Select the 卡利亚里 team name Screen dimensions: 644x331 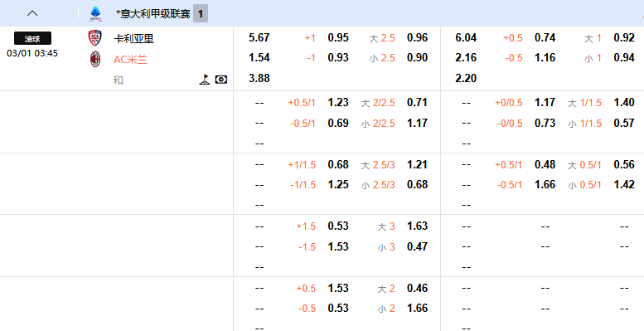pyautogui.click(x=134, y=39)
